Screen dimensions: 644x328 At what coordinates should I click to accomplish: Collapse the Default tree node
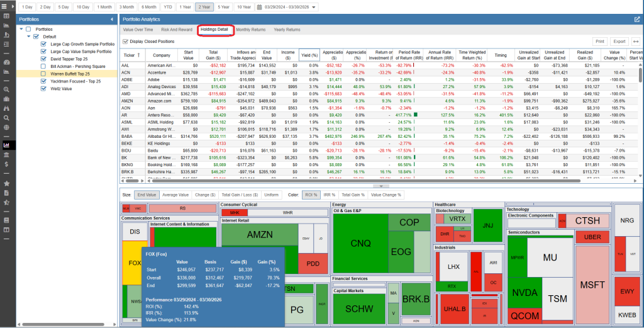pyautogui.click(x=29, y=37)
